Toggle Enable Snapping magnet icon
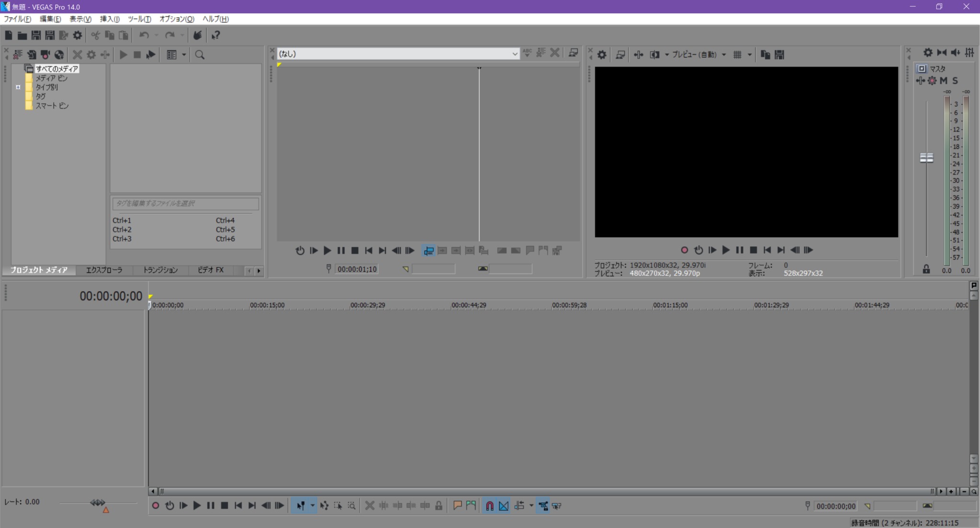 pos(490,506)
